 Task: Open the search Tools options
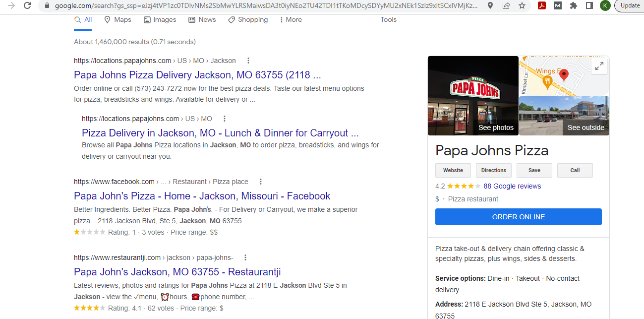pos(389,20)
